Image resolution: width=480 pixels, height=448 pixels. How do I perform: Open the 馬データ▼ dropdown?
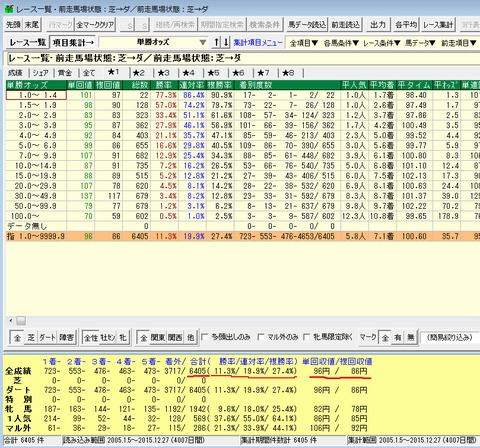pos(420,43)
